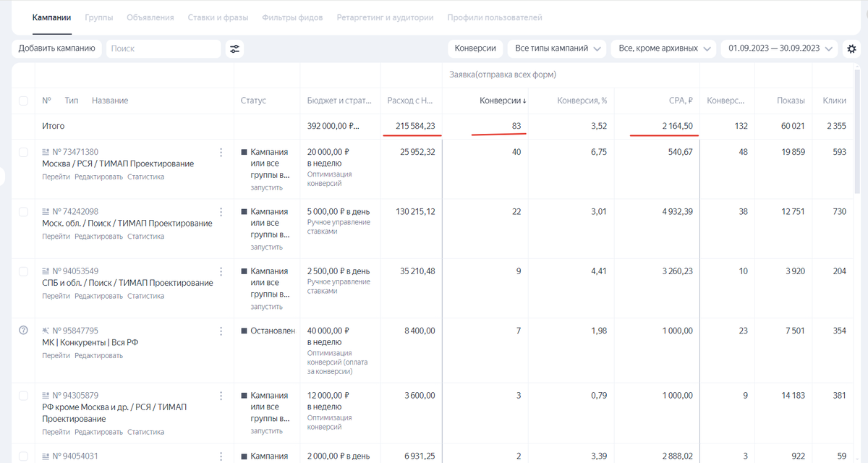Screen dimensions: 868x463
Task: Click the Остановлен status square icon
Action: pos(244,331)
